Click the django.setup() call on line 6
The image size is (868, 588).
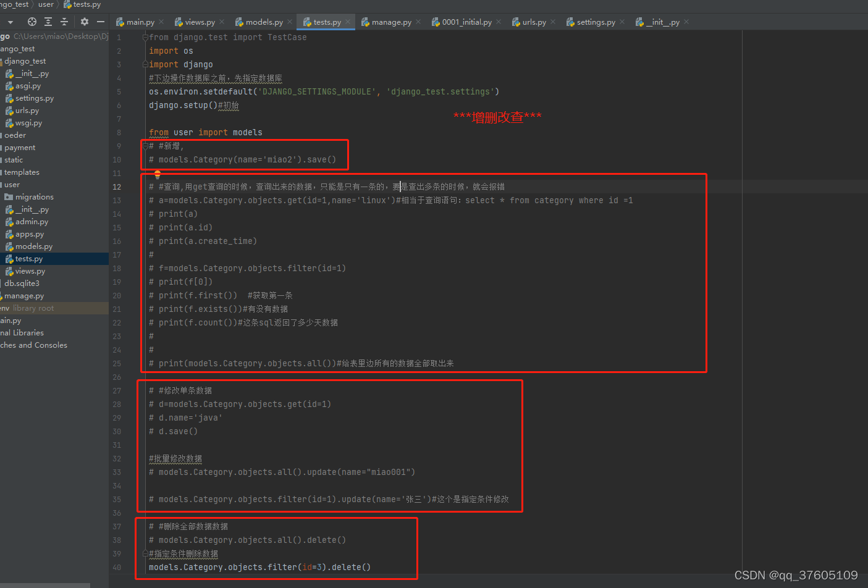tap(183, 105)
